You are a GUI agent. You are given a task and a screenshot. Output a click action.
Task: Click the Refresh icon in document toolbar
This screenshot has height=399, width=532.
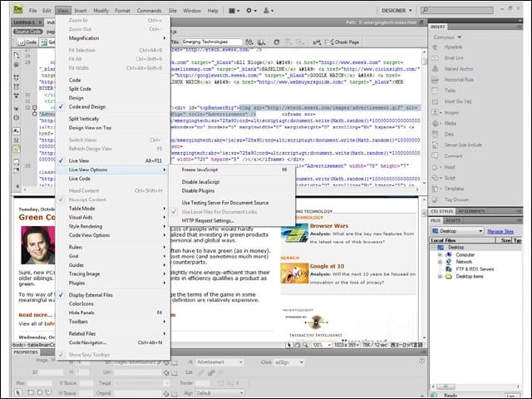click(277, 42)
